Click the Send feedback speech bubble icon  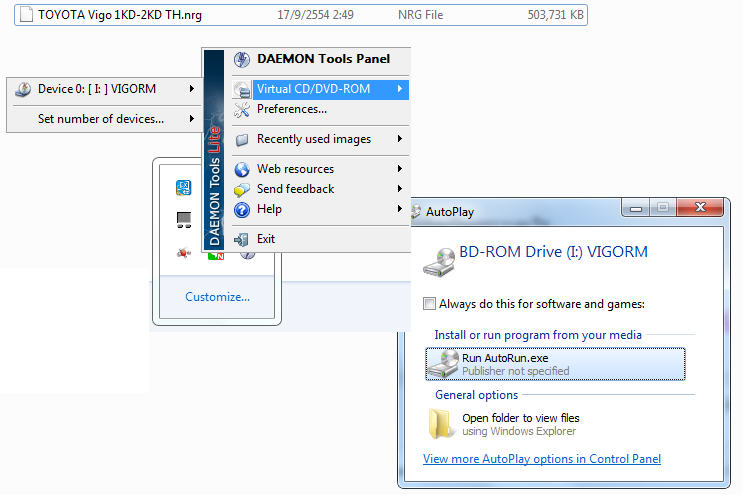pos(242,189)
